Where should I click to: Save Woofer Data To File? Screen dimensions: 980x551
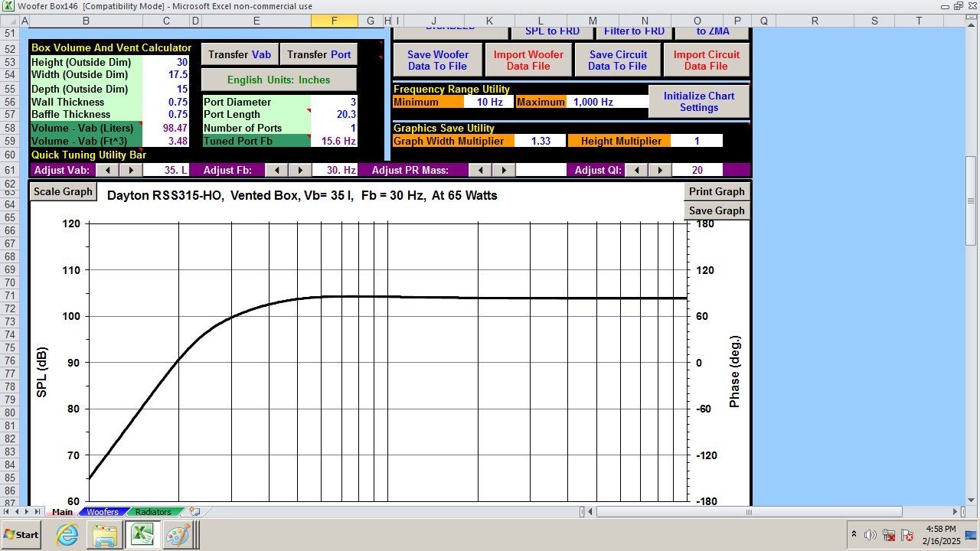pyautogui.click(x=438, y=60)
